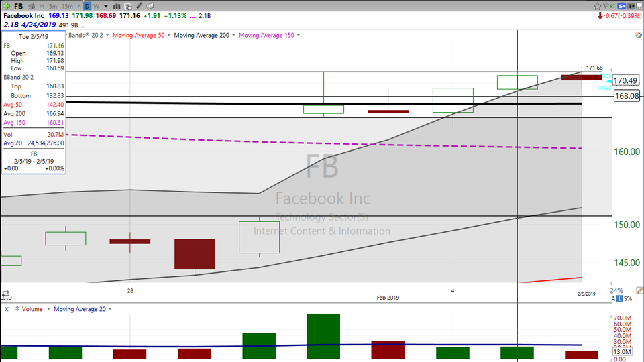Click the window layout icon top right
Screen dimensions: 644x362
pos(639,6)
